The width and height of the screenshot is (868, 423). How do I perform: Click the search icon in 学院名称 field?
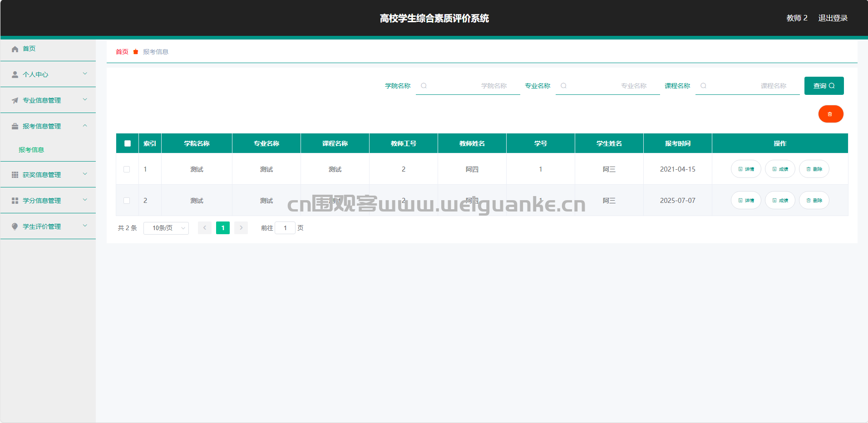[x=424, y=86]
